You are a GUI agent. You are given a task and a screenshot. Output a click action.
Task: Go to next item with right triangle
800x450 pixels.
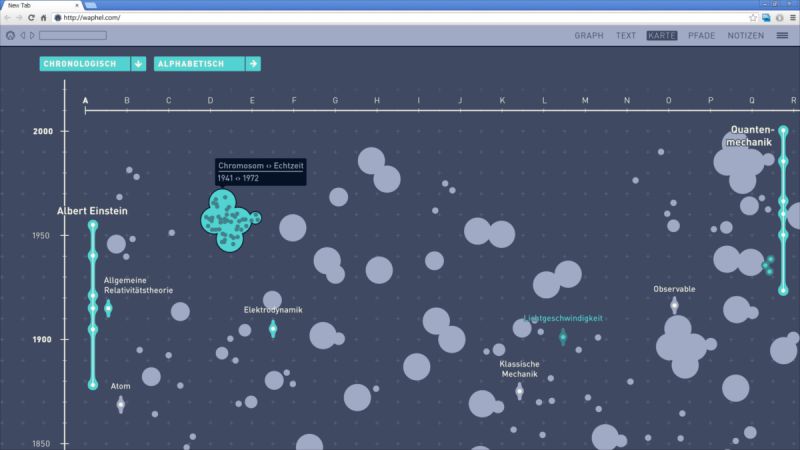(x=32, y=36)
